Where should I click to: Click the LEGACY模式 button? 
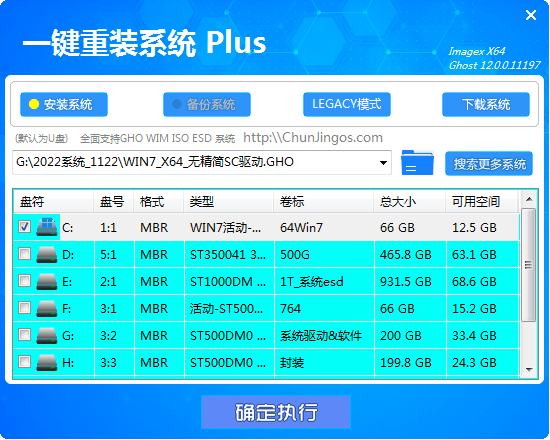coord(347,104)
